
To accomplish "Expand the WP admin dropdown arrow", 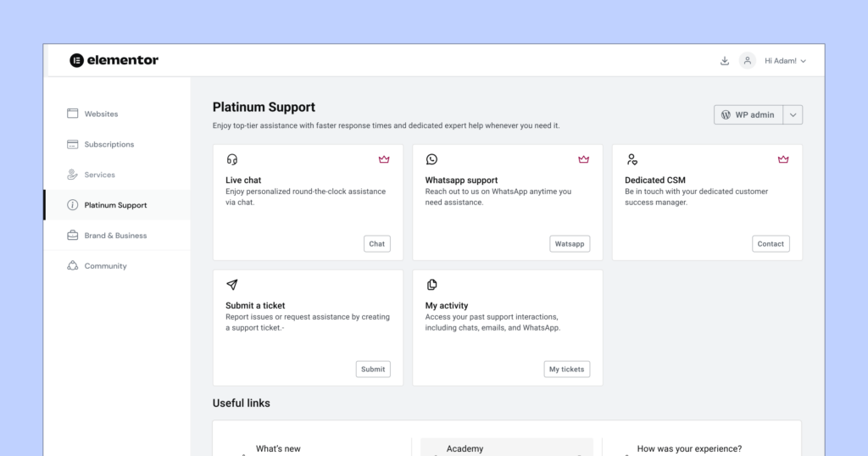I will (793, 115).
